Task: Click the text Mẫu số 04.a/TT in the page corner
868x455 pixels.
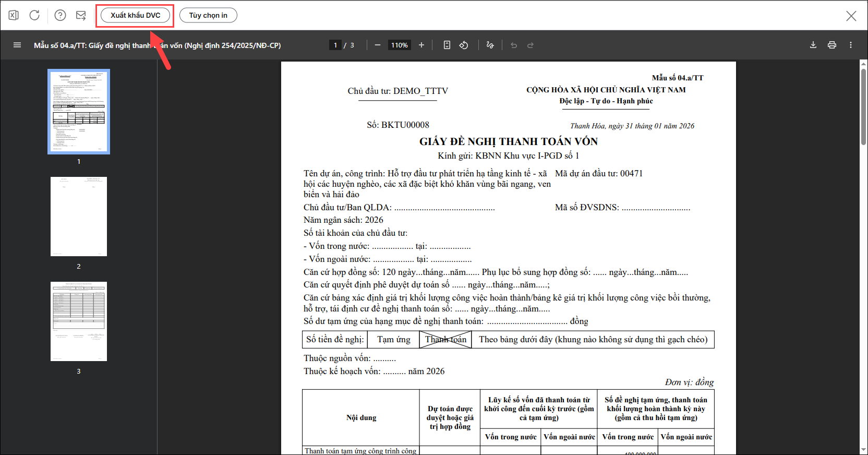Action: point(678,78)
